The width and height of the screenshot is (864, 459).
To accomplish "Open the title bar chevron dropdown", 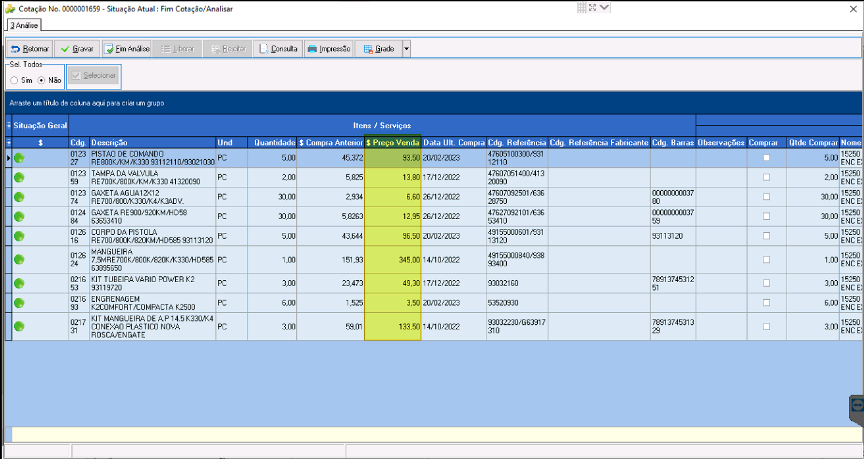I will point(604,8).
